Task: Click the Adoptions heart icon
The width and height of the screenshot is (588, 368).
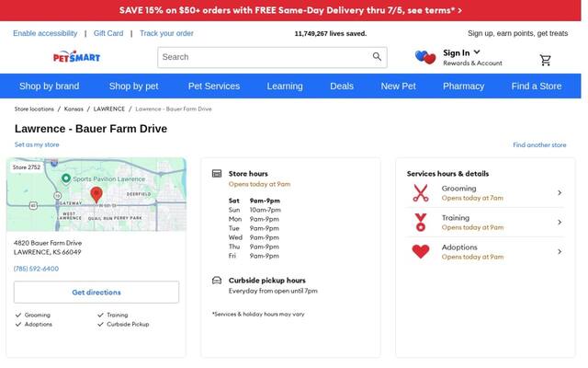Action: click(421, 251)
